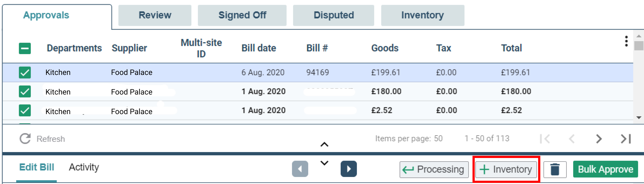This screenshot has height=184, width=644.
Task: Jump to the last page of results
Action: [x=626, y=139]
